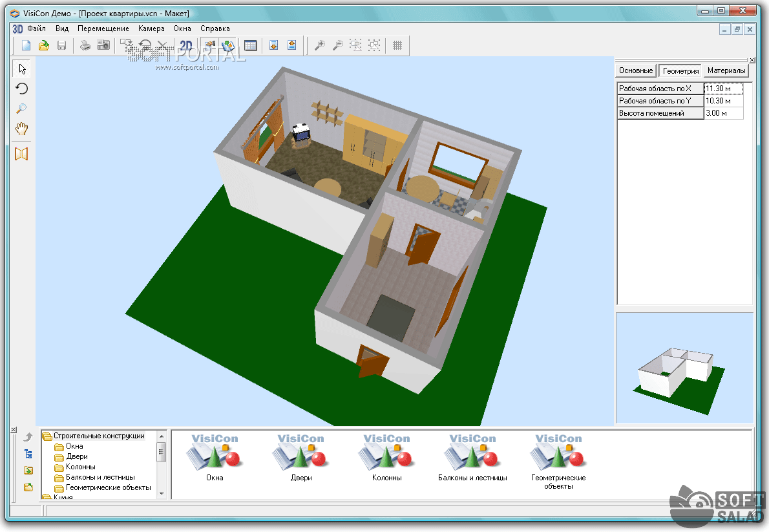Toggle the grid display icon

[397, 45]
